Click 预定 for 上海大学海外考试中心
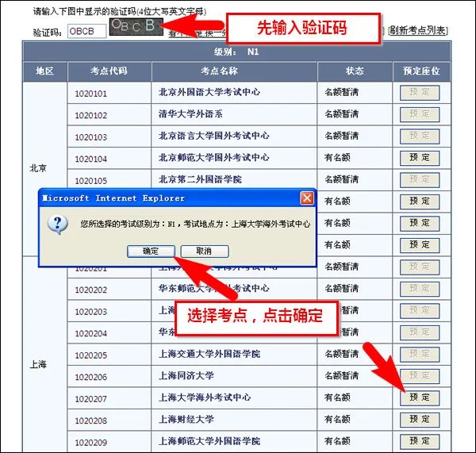 pyautogui.click(x=420, y=397)
